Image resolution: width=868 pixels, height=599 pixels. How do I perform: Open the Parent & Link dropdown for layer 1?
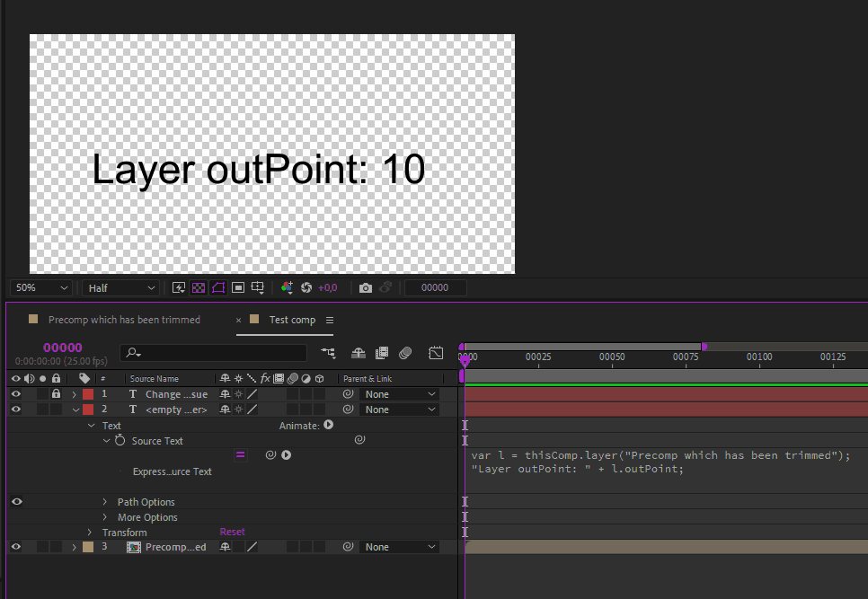(x=398, y=393)
